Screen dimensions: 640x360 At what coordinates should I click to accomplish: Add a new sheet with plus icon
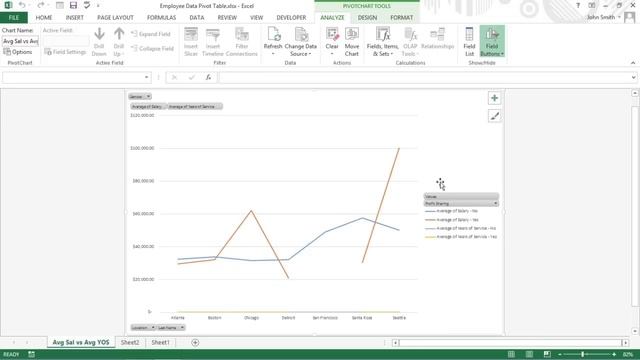coord(195,342)
